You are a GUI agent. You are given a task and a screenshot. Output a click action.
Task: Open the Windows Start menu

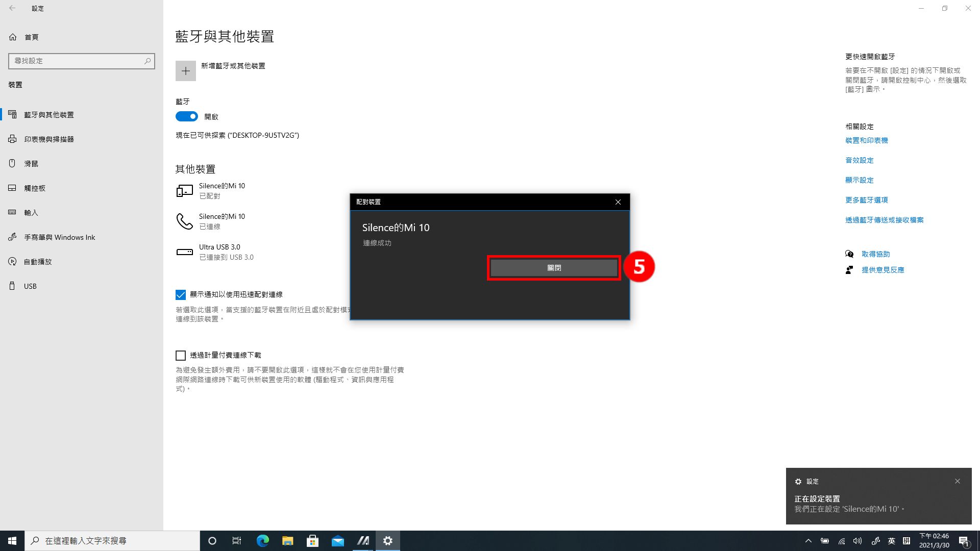[x=12, y=541]
